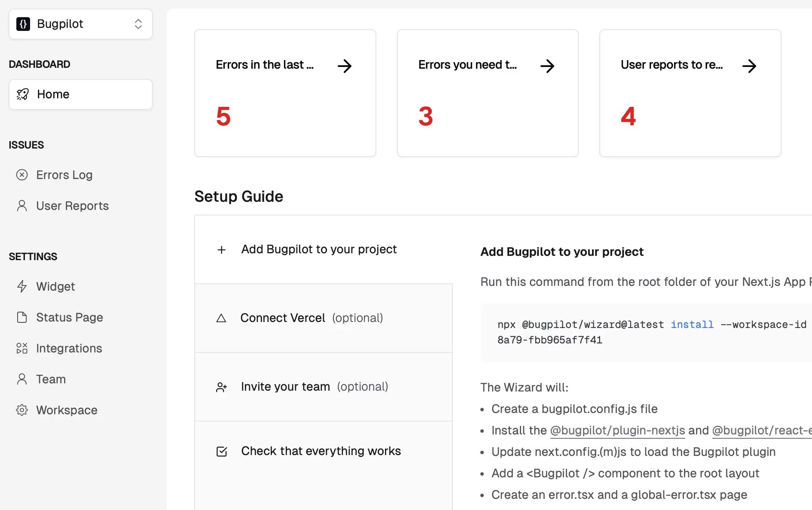The image size is (812, 510).
Task: Click the bold 'Add Bugpilot to your project' heading
Action: click(x=562, y=252)
